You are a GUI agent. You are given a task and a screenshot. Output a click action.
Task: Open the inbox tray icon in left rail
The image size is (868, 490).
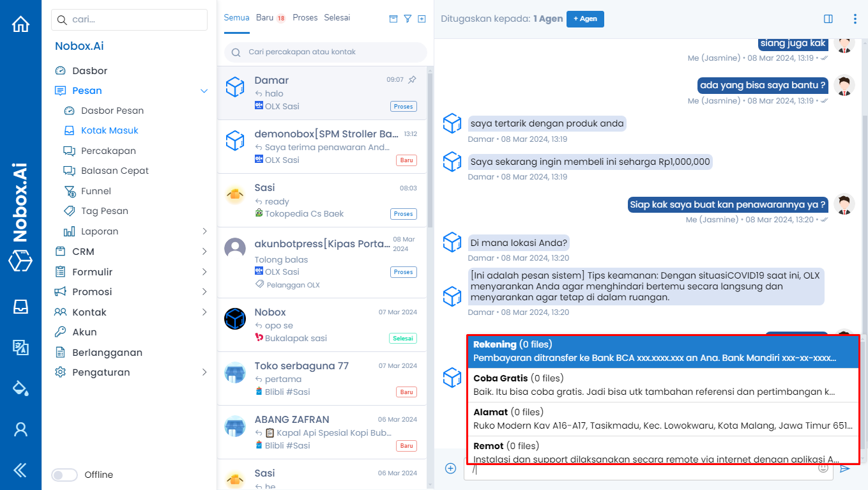coord(20,307)
